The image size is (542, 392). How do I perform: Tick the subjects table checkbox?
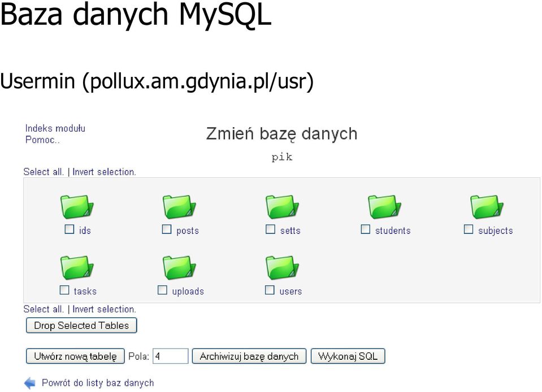(x=469, y=229)
